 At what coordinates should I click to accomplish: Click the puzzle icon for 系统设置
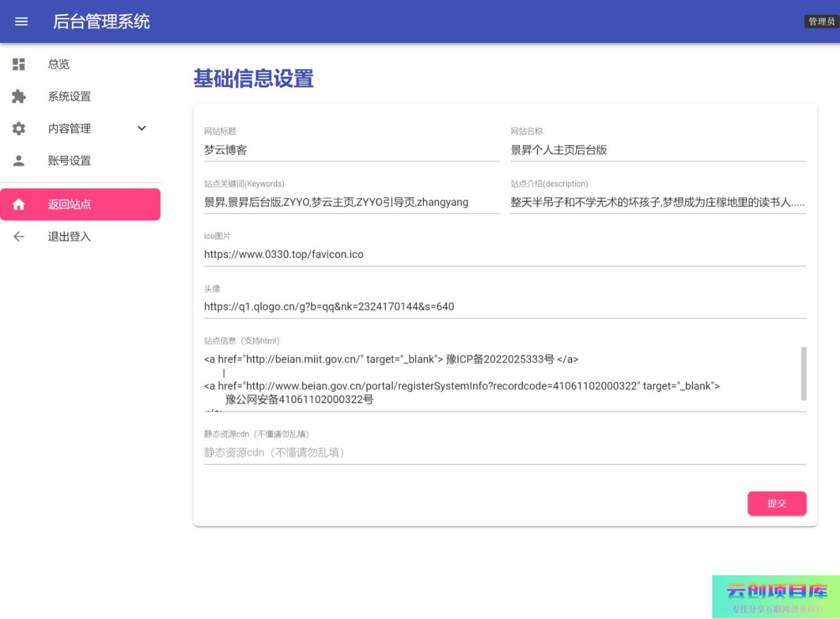pos(19,96)
